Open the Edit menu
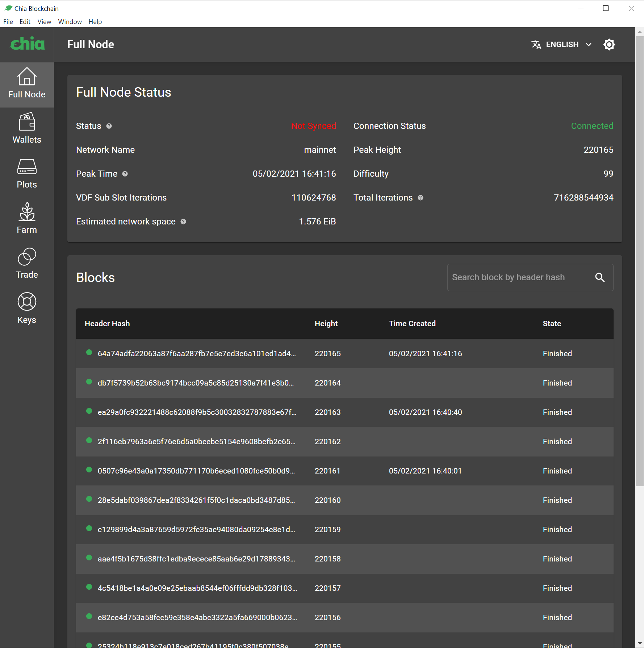This screenshot has height=648, width=644. pos(25,21)
